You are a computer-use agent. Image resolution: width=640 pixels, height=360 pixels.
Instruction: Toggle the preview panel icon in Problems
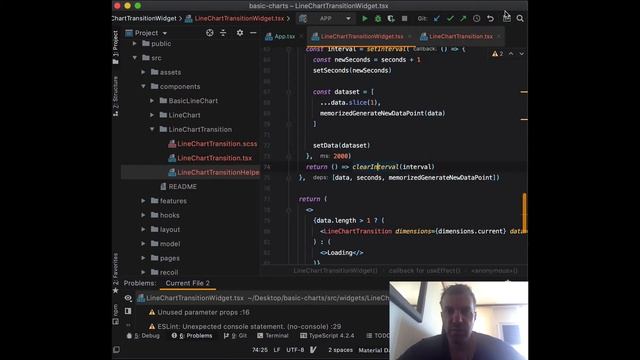click(128, 311)
